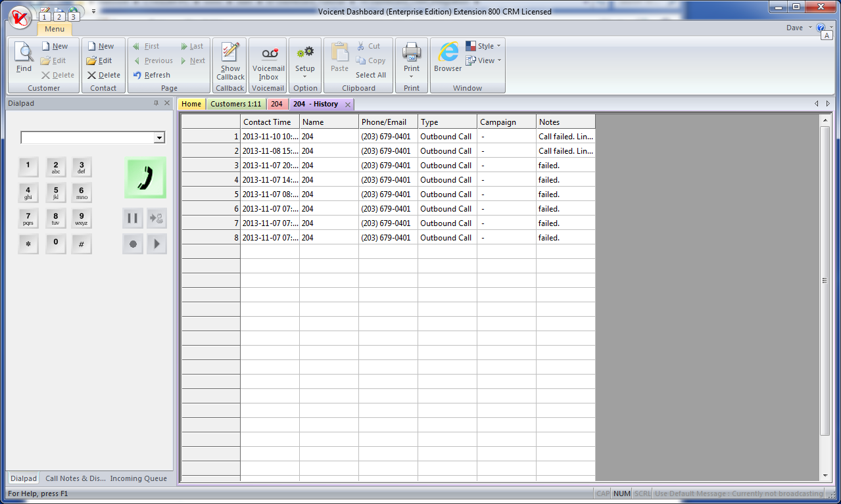Click the Notes column header

pyautogui.click(x=565, y=122)
